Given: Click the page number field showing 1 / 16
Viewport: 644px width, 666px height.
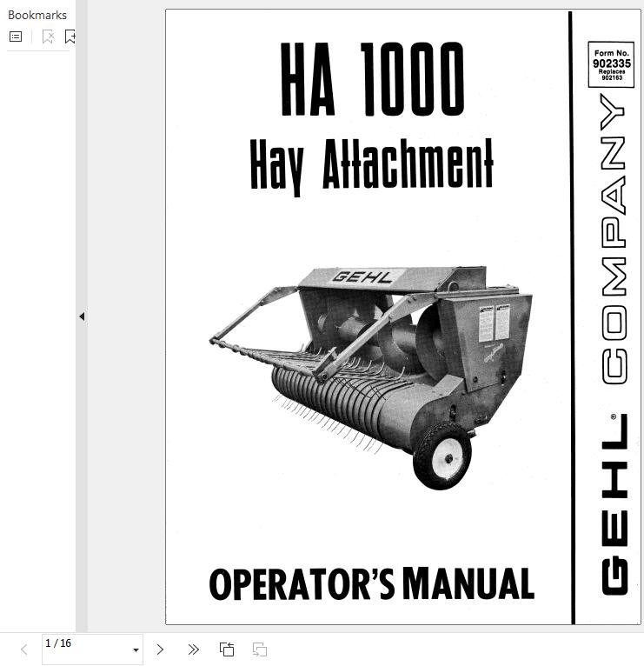Looking at the screenshot, I should [x=92, y=649].
